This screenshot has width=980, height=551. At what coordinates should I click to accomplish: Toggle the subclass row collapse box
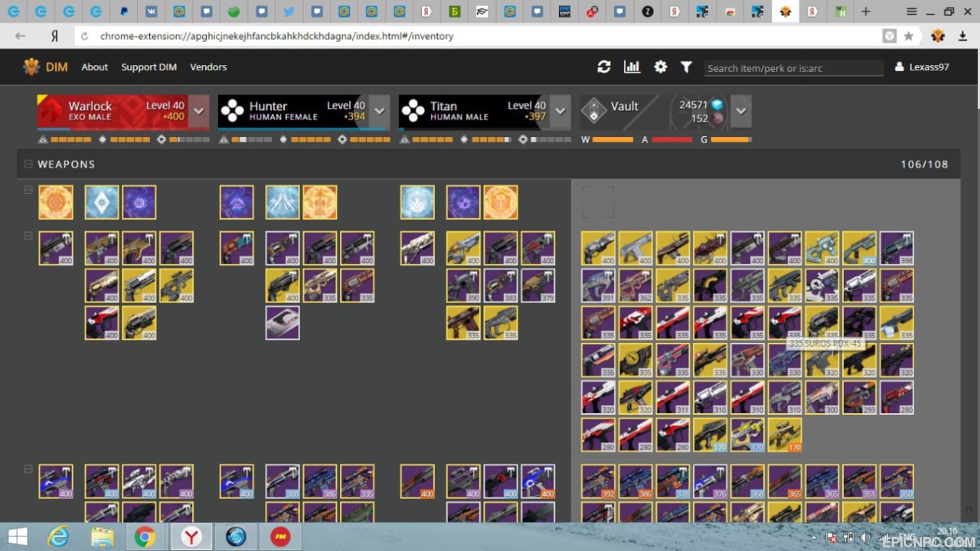tap(28, 190)
